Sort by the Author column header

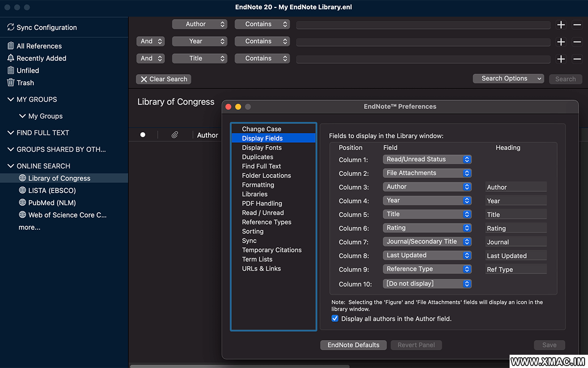207,135
